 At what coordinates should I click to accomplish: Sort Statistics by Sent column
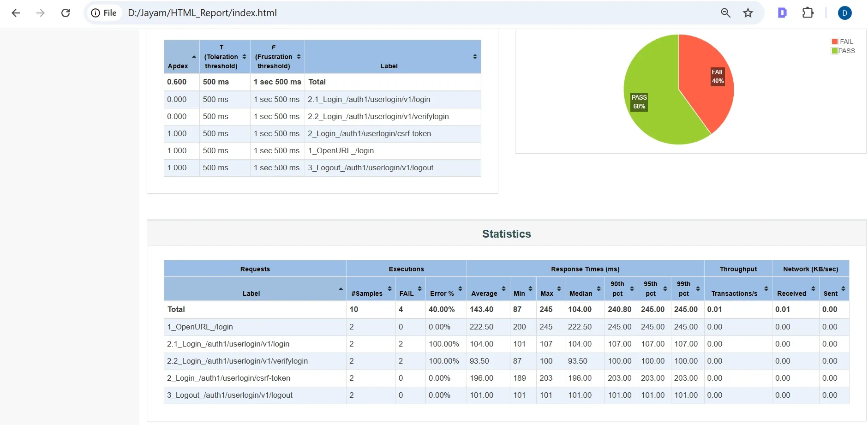click(x=834, y=289)
